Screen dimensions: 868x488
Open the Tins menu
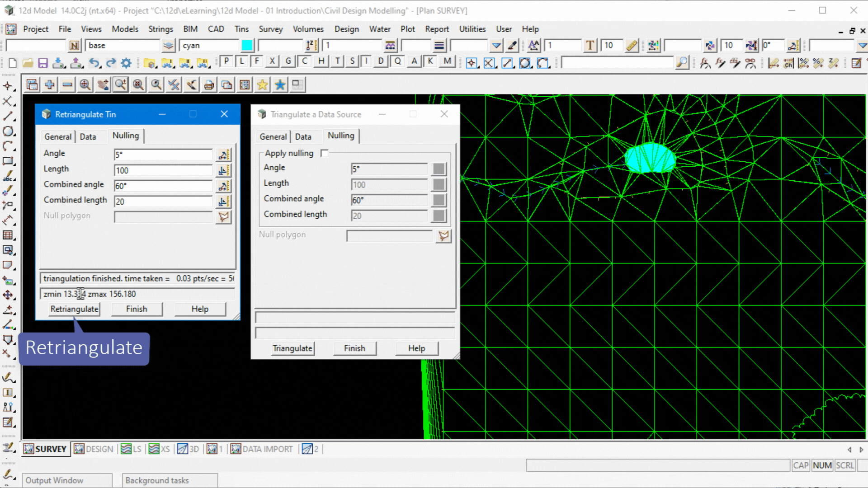point(241,29)
